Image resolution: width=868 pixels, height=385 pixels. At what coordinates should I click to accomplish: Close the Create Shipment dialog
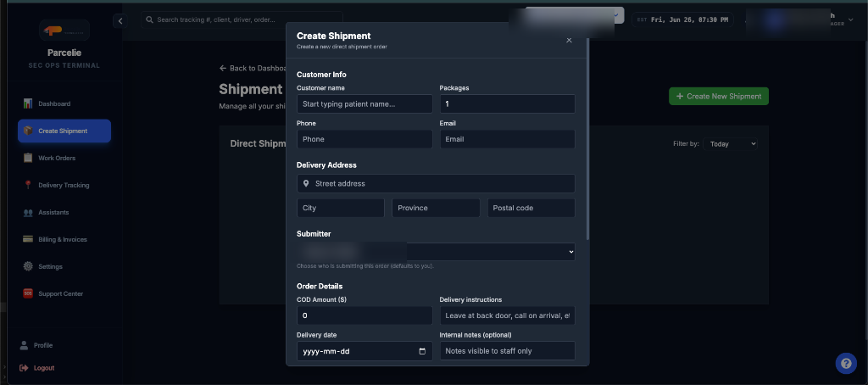tap(569, 40)
